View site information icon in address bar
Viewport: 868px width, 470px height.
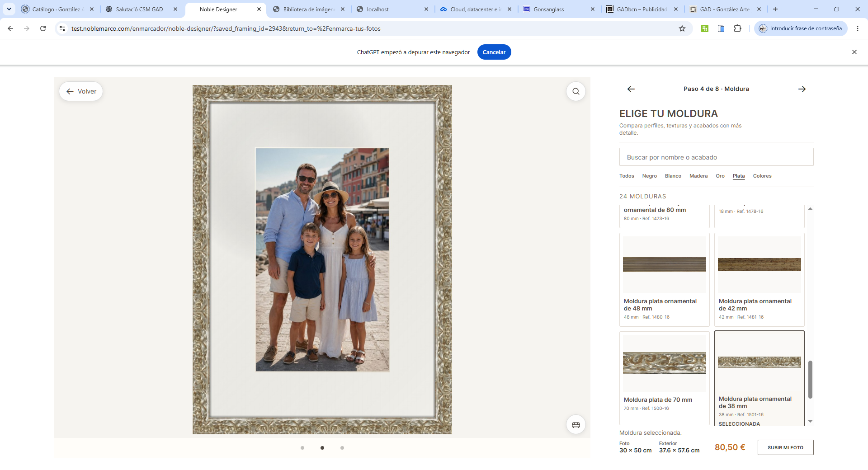click(x=62, y=28)
